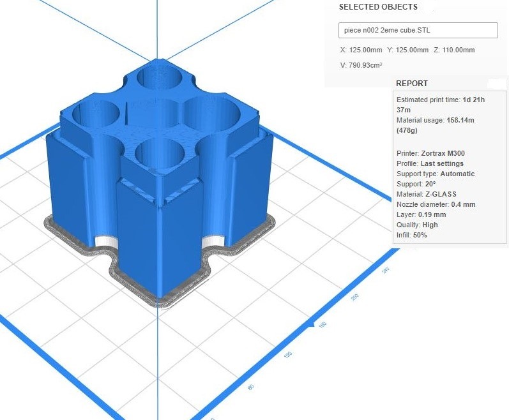Image resolution: width=509 pixels, height=420 pixels.
Task: Click the 'Quality: High' line
Action: [x=417, y=225]
